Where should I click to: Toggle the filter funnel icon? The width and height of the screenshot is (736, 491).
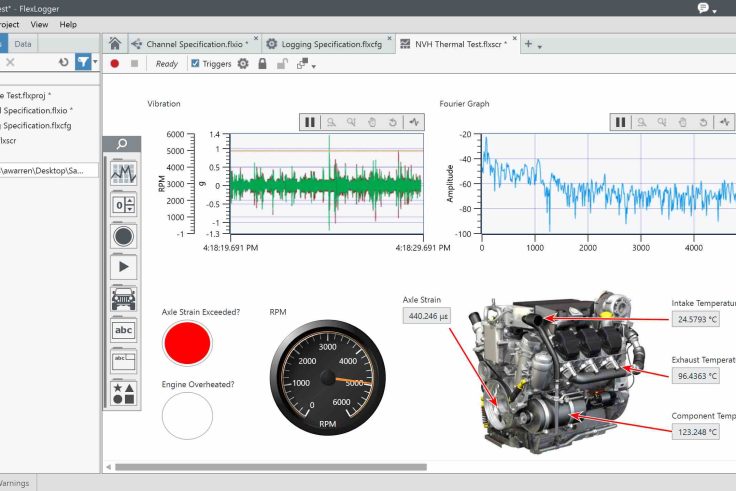83,62
